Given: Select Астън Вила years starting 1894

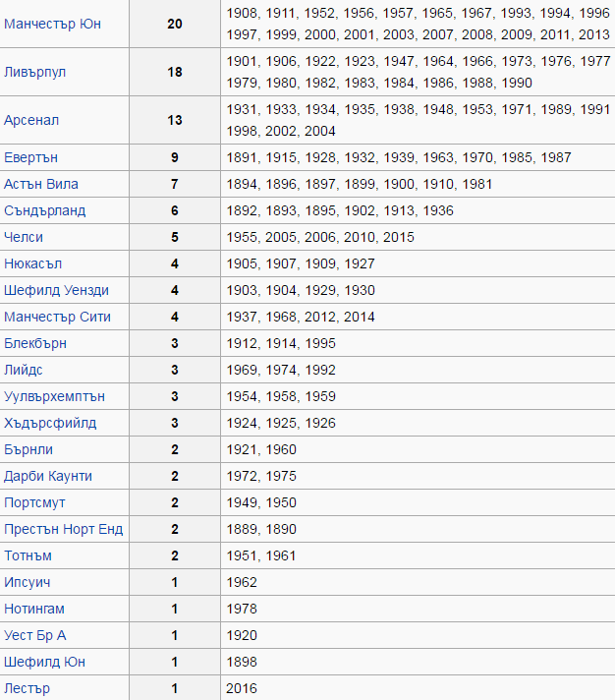Looking at the screenshot, I should (360, 184).
